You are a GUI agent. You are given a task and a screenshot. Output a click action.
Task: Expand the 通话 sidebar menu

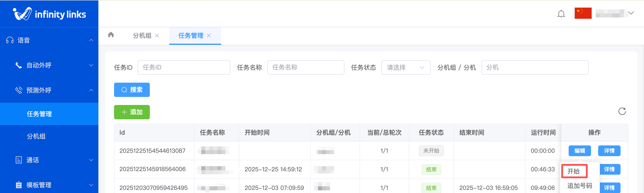click(x=91, y=160)
